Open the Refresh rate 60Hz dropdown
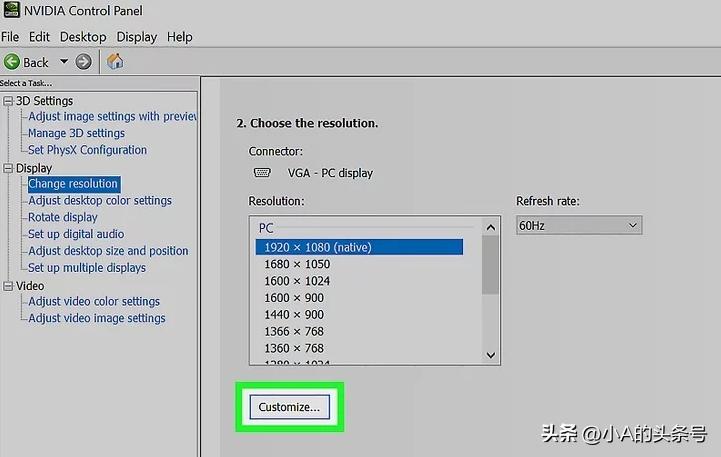This screenshot has height=457, width=721. pyautogui.click(x=579, y=225)
